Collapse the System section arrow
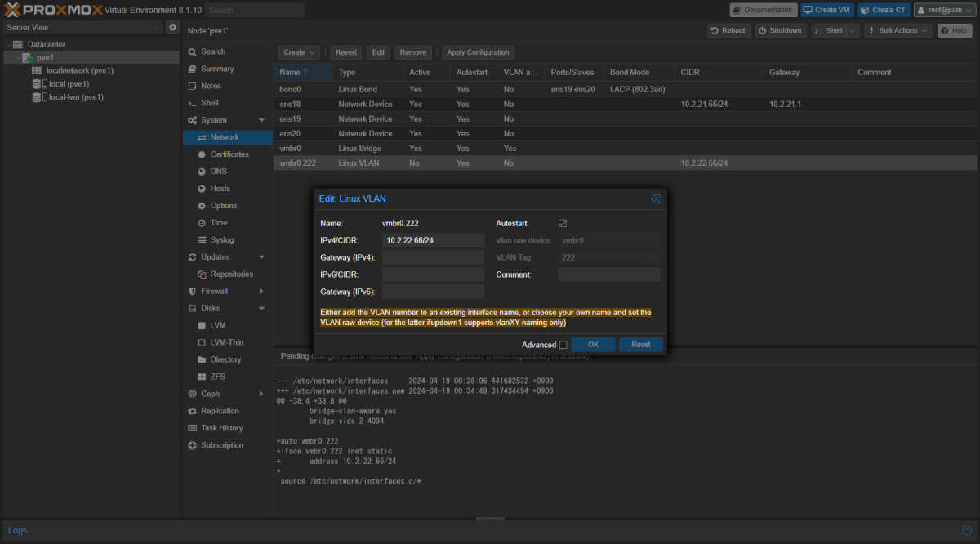This screenshot has width=980, height=544. pyautogui.click(x=261, y=120)
